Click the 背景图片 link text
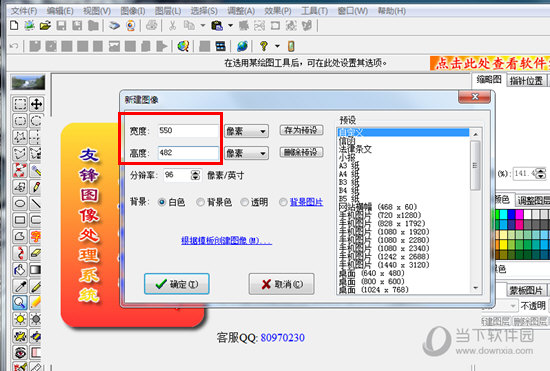Screen dimensions: 550x371 tap(307, 202)
